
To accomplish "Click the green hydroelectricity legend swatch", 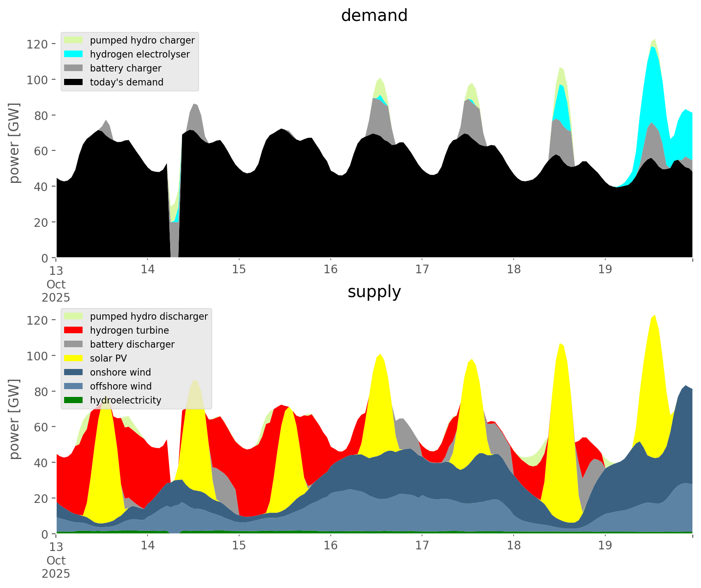I will 74,400.
